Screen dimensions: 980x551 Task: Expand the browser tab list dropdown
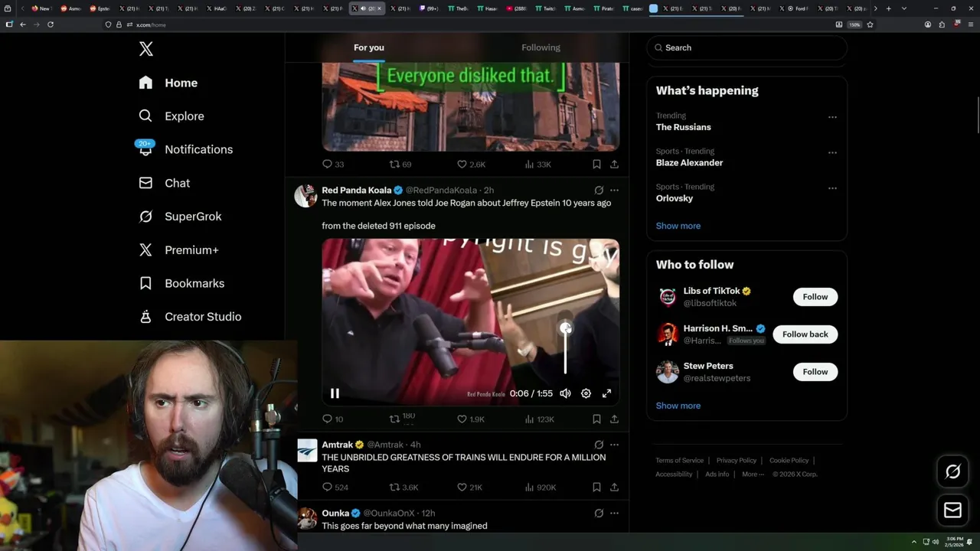903,8
